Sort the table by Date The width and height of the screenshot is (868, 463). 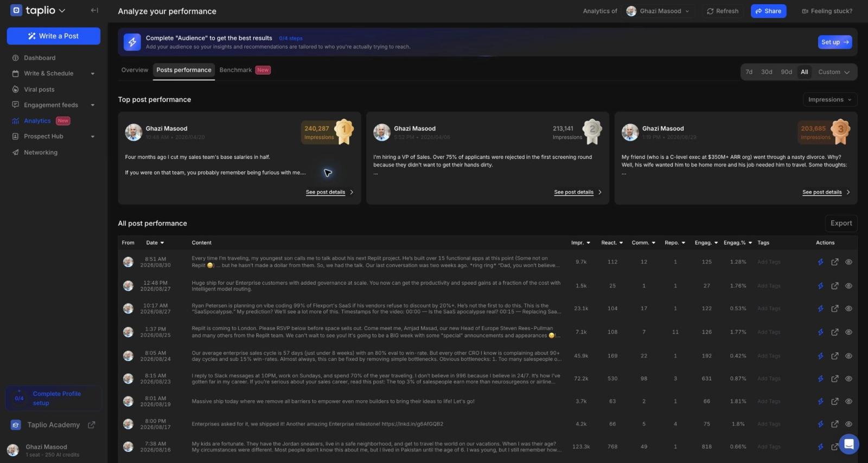click(155, 243)
